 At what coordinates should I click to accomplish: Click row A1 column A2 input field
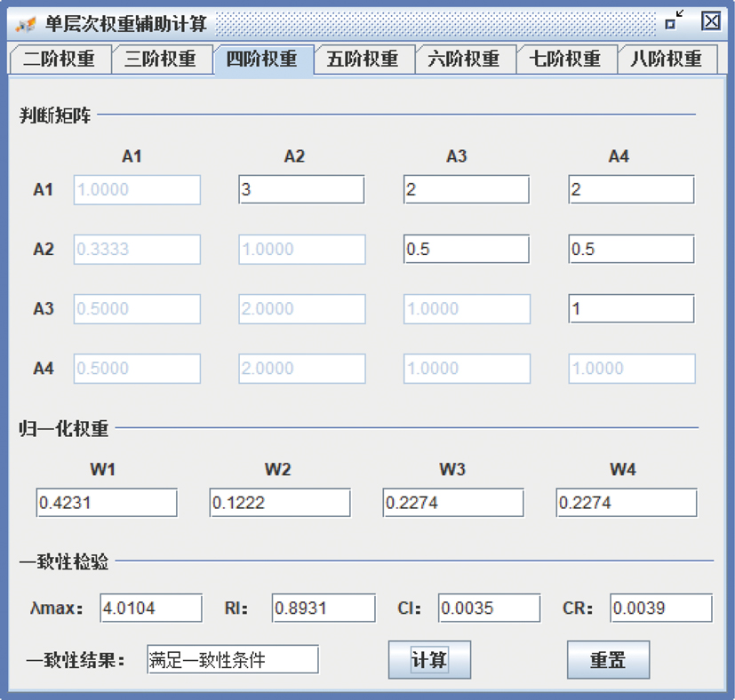coord(301,190)
